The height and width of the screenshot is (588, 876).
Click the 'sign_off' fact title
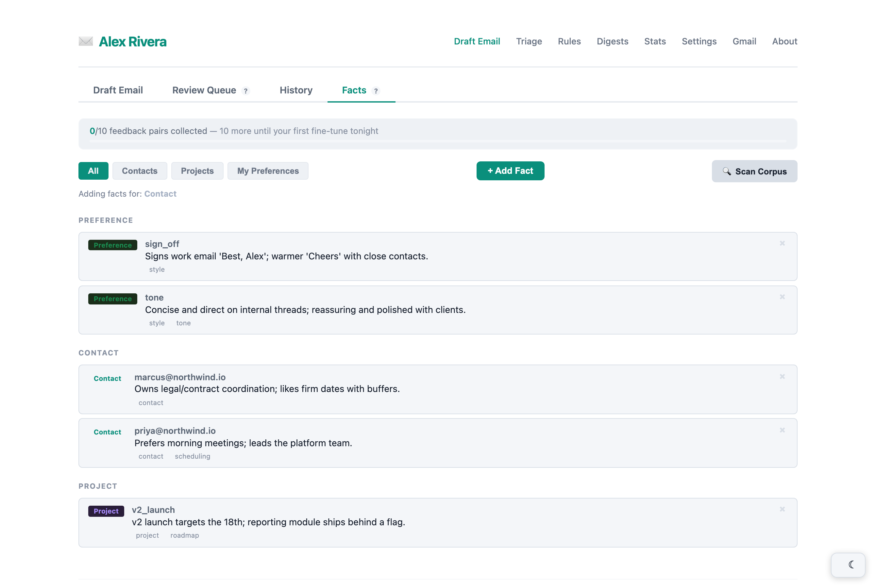pyautogui.click(x=162, y=244)
